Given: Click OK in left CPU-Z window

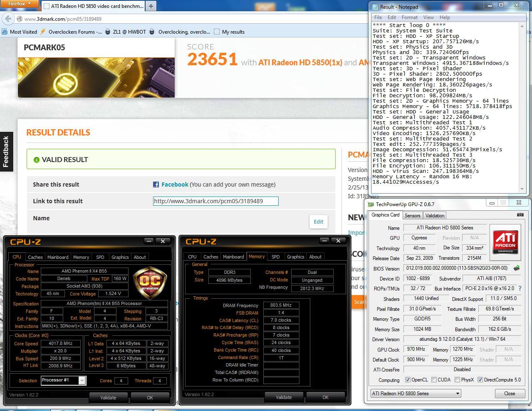Looking at the screenshot, I should click(150, 398).
